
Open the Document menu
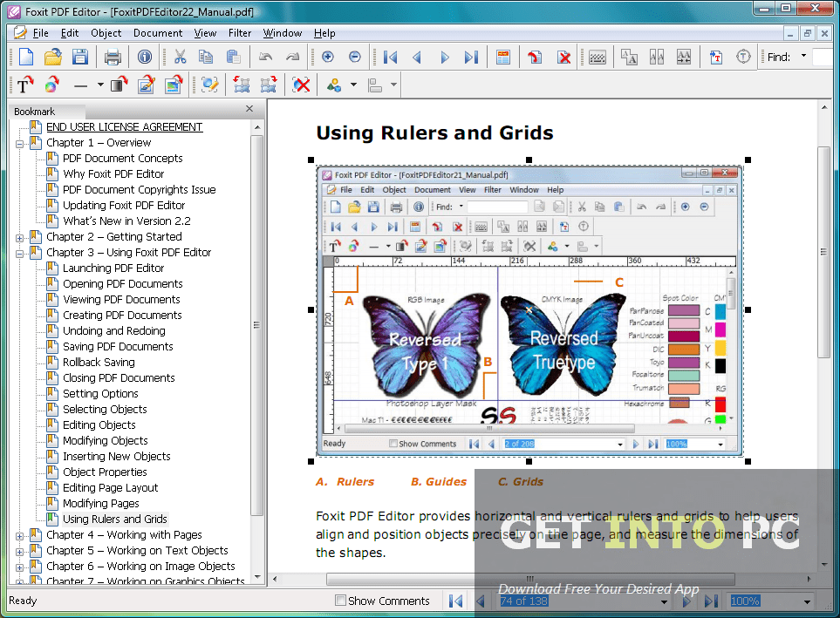click(158, 33)
